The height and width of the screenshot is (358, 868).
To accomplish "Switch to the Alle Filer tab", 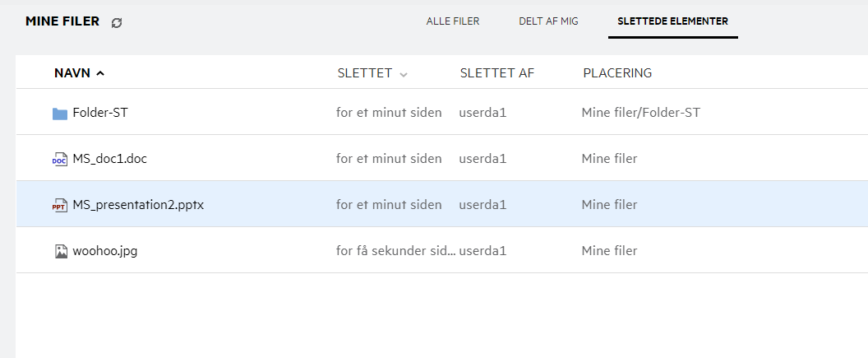I will pyautogui.click(x=452, y=21).
